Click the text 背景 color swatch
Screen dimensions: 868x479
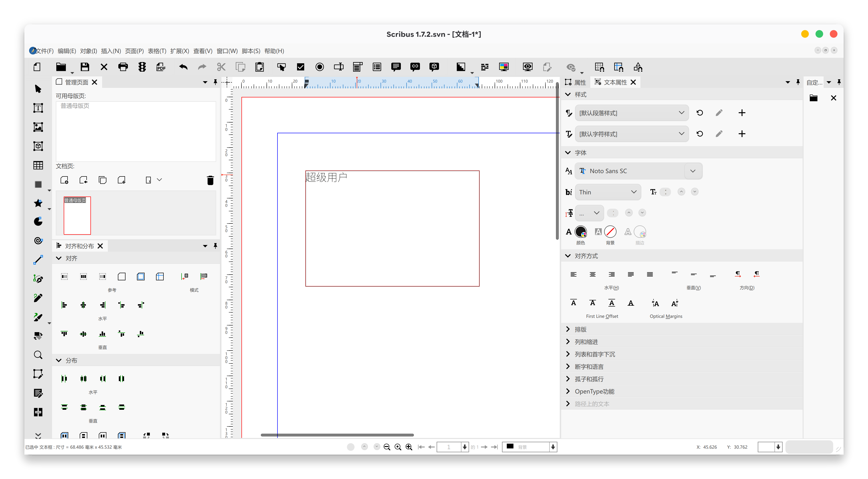(x=610, y=232)
